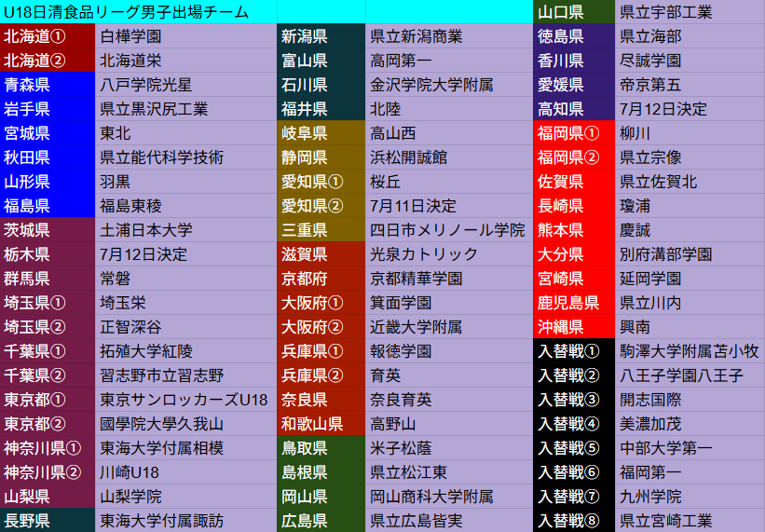Click the '金沢学院大学附属' cell
Viewport: 765px width, 532px height.
[449, 85]
